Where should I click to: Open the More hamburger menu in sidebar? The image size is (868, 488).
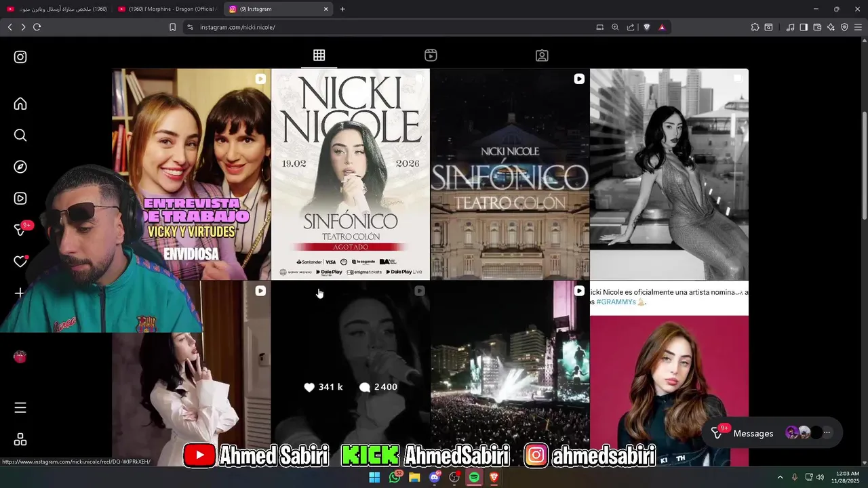click(20, 407)
